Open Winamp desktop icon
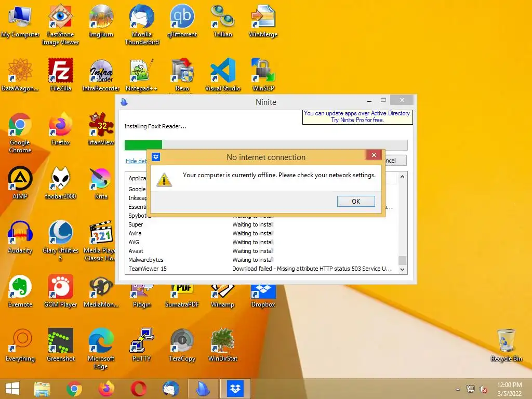This screenshot has width=532, height=399. coord(222,296)
